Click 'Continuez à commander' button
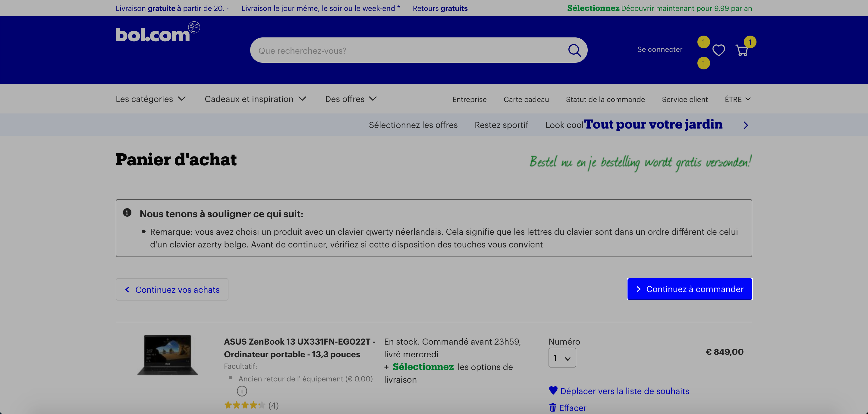The width and height of the screenshot is (868, 414). (689, 289)
